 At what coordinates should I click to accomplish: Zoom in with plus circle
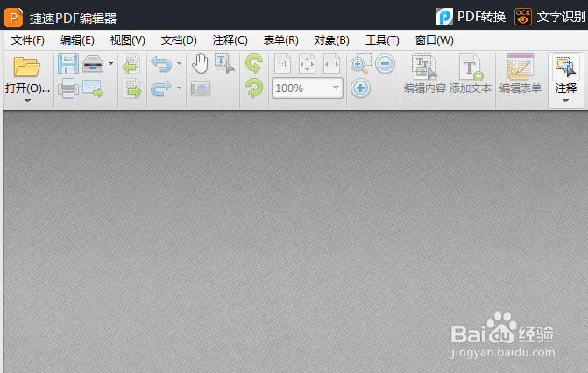click(x=360, y=88)
